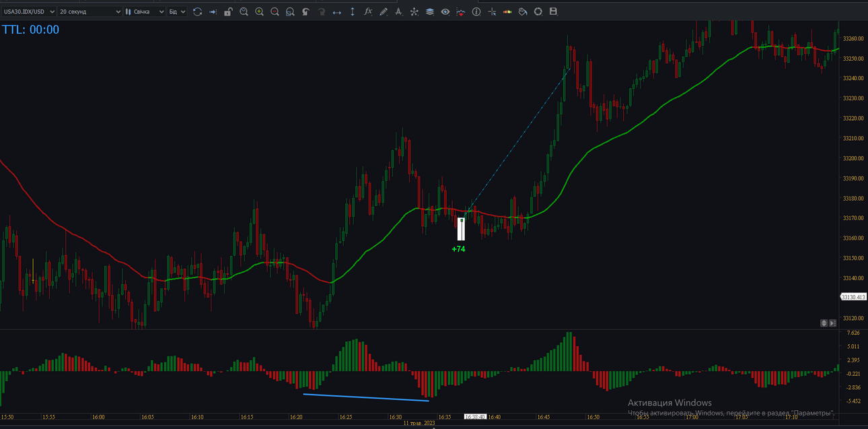Click the 17:10 time axis label

pos(791,418)
